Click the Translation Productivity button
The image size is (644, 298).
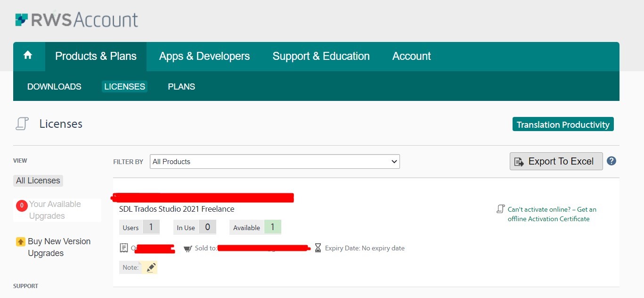coord(563,124)
